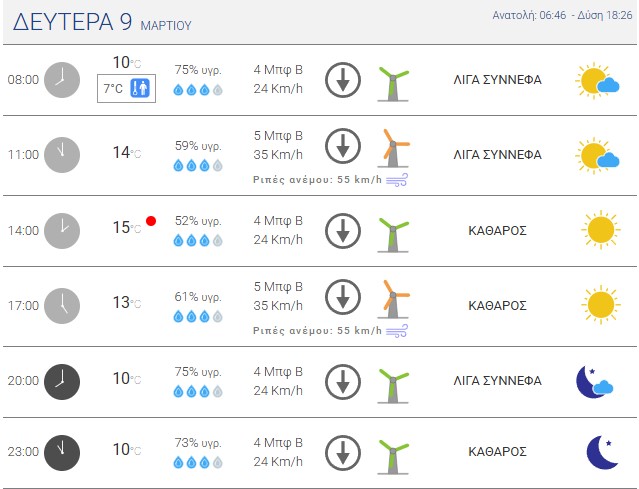The height and width of the screenshot is (489, 639).
Task: Click the sunny weather icon at 14:00
Action: click(x=600, y=230)
